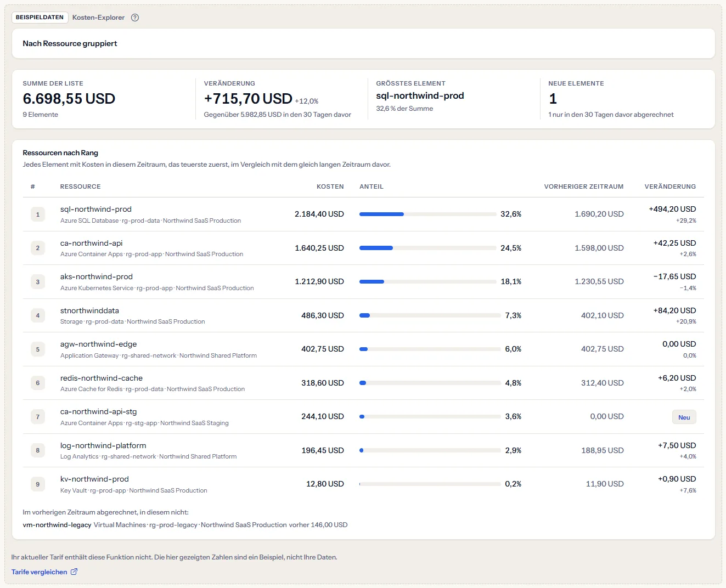Click the rank 5 number badge
Viewport: 726px width, 588px height.
[38, 349]
